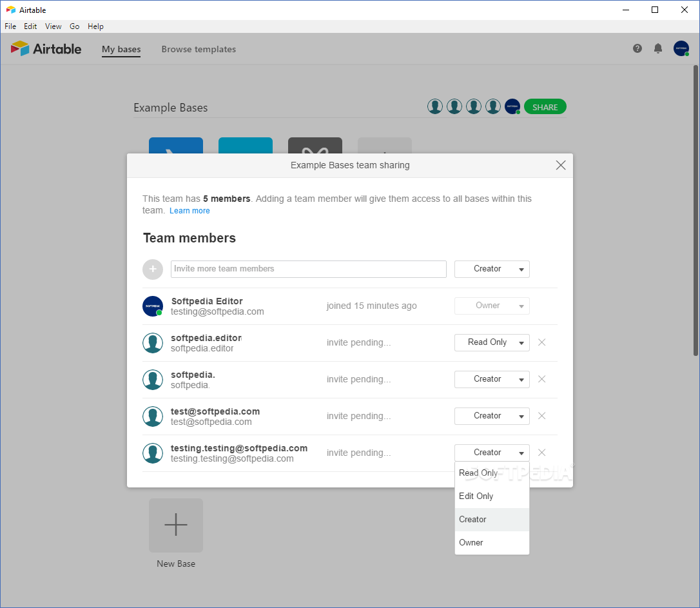Click the New Base plus tile
This screenshot has width=700, height=608.
[176, 525]
